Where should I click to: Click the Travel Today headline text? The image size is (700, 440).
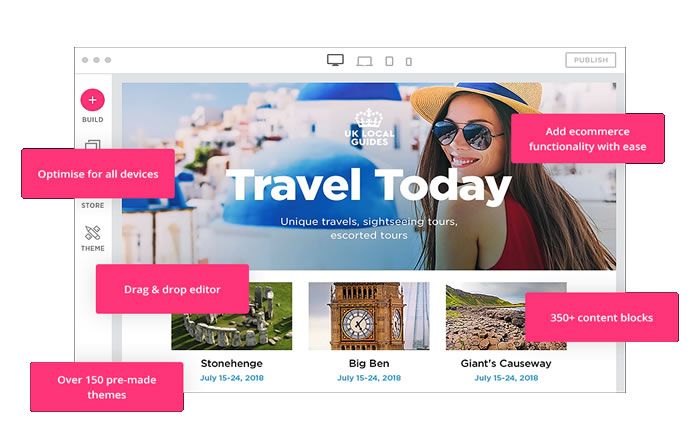tap(369, 185)
